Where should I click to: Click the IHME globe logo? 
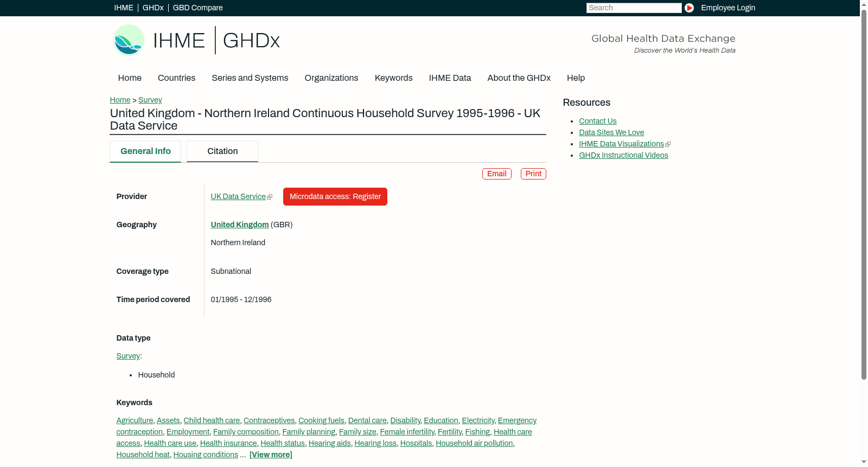click(x=129, y=40)
